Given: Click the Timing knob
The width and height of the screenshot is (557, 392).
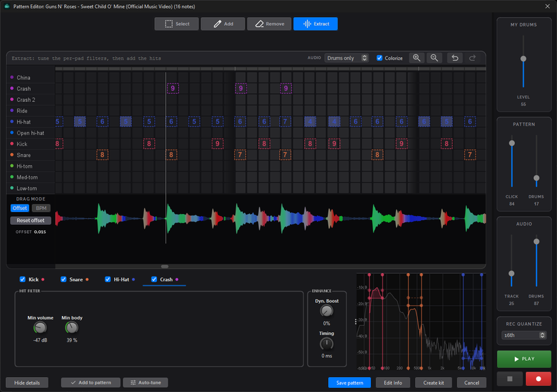Looking at the screenshot, I should (327, 344).
